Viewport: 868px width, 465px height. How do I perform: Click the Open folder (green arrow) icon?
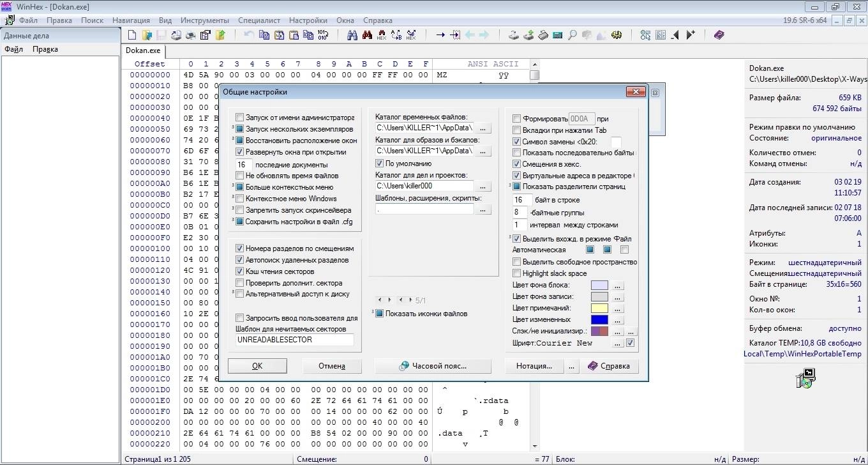(x=221, y=35)
